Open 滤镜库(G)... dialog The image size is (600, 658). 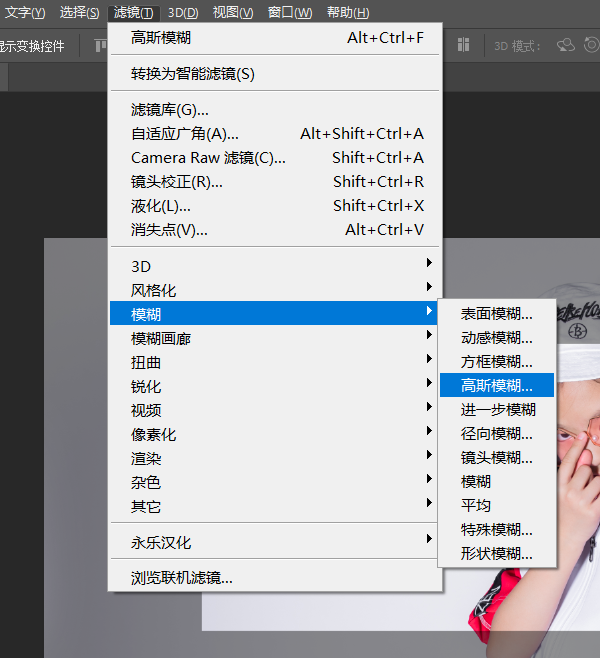[275, 110]
